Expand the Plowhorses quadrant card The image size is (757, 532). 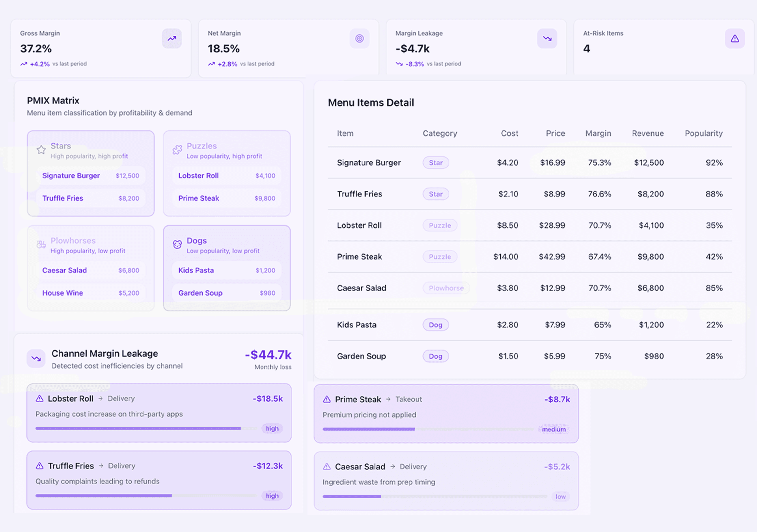pos(90,268)
